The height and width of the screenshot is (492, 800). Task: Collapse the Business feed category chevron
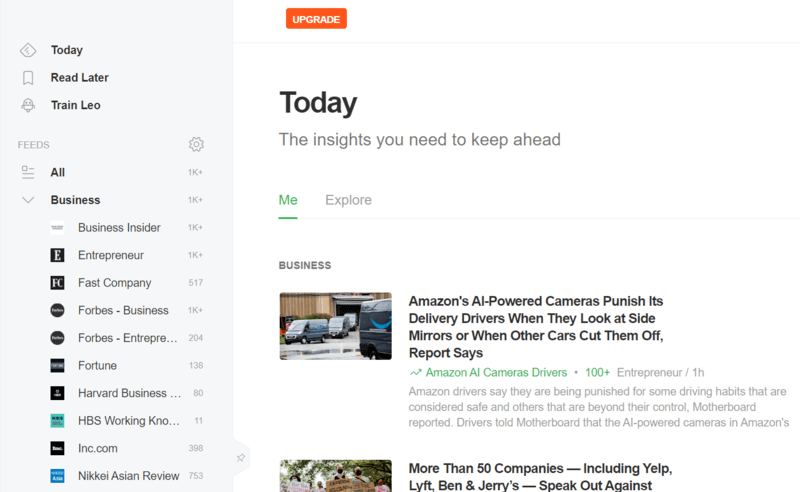click(28, 200)
